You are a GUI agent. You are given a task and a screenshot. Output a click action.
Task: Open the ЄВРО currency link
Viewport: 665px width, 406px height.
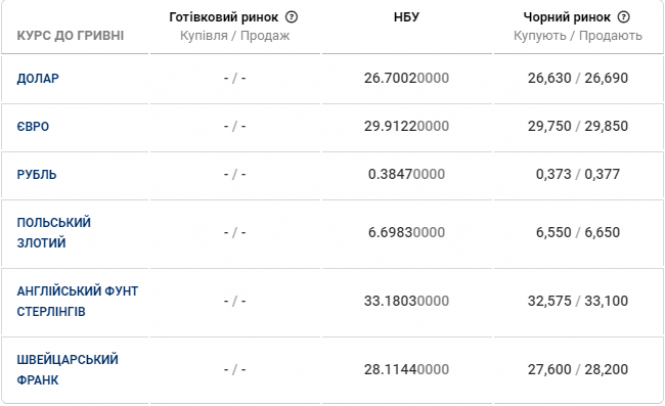pos(34,126)
